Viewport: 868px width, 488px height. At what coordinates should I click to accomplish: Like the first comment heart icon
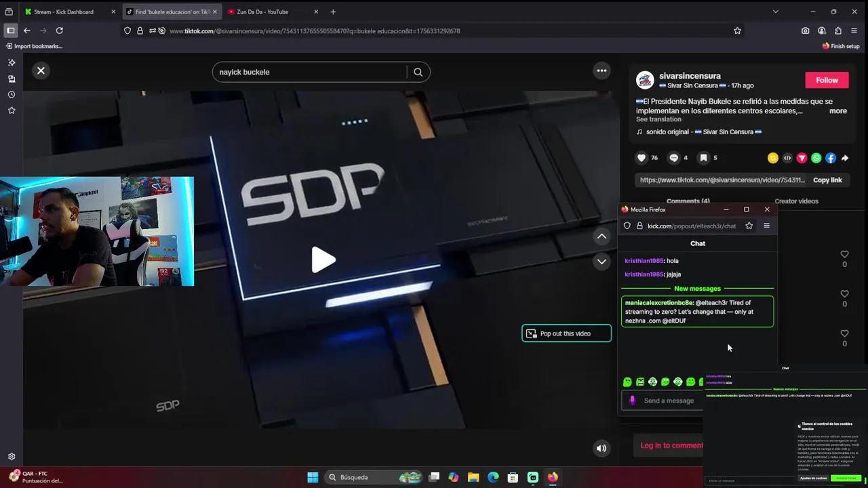coord(844,254)
